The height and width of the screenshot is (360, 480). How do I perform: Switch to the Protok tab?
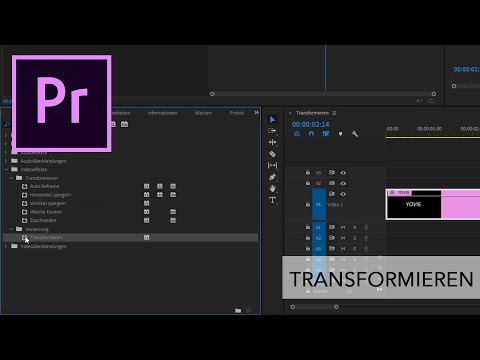click(x=237, y=113)
